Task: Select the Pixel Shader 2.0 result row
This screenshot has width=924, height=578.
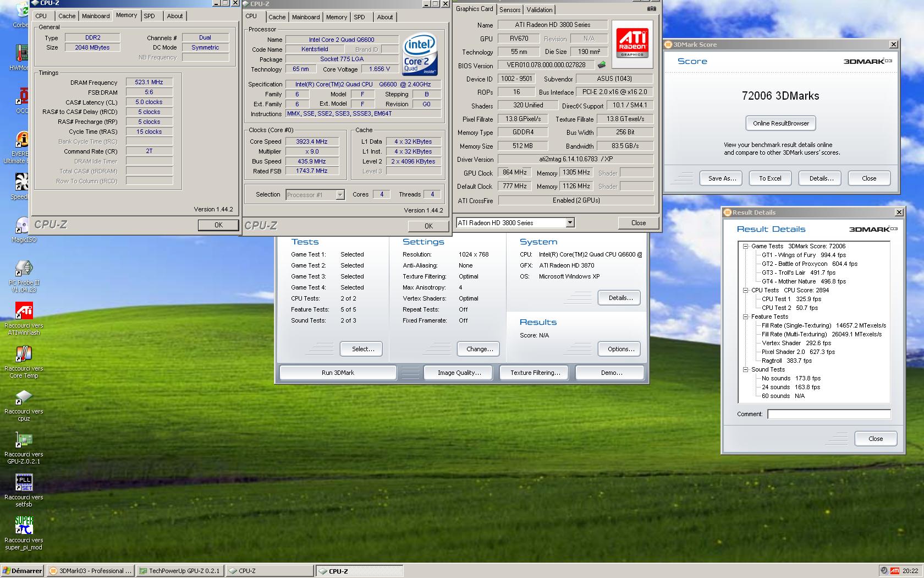Action: coord(798,352)
